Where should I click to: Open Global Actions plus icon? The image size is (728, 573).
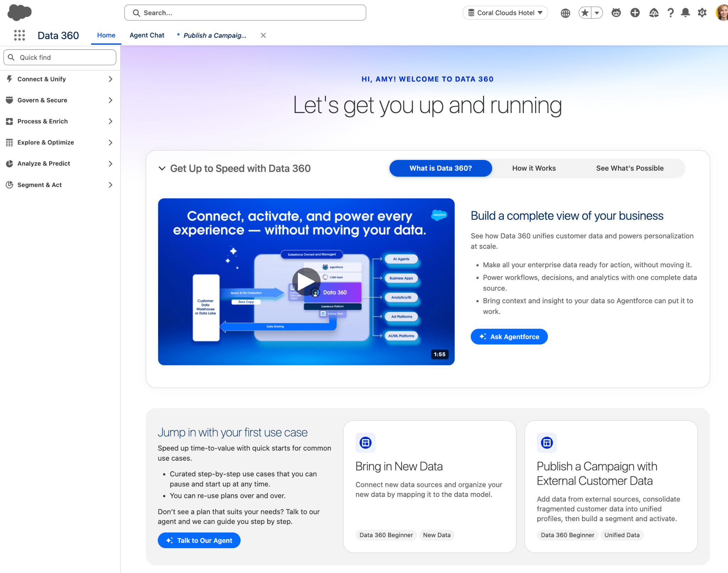[x=635, y=13]
